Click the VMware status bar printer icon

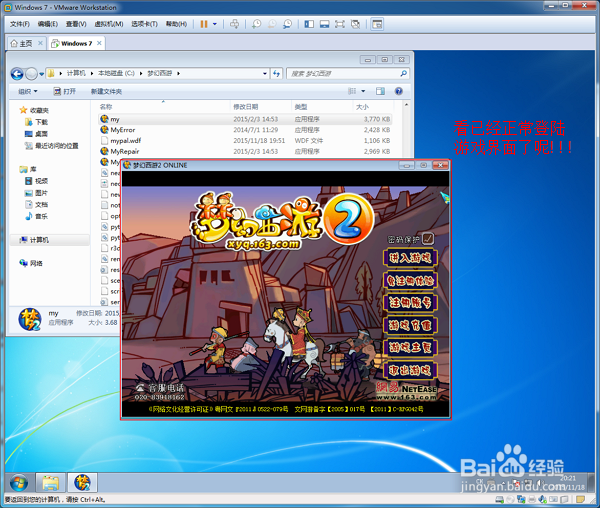click(532, 499)
